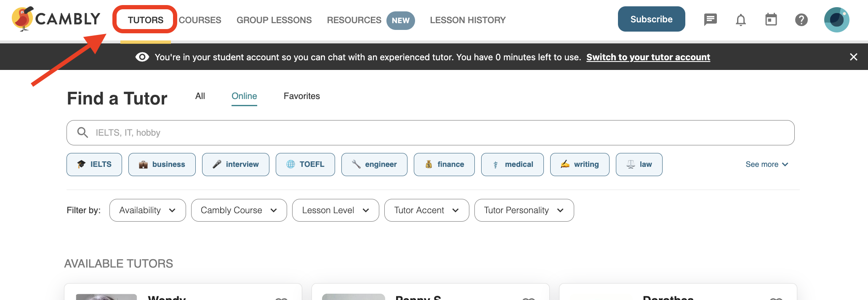Go to the COURSES menu

pos(200,20)
